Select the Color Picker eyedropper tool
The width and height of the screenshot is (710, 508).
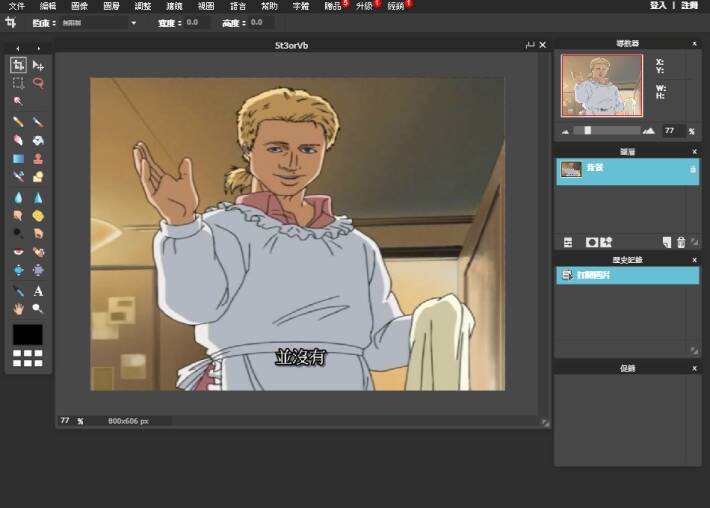18,291
